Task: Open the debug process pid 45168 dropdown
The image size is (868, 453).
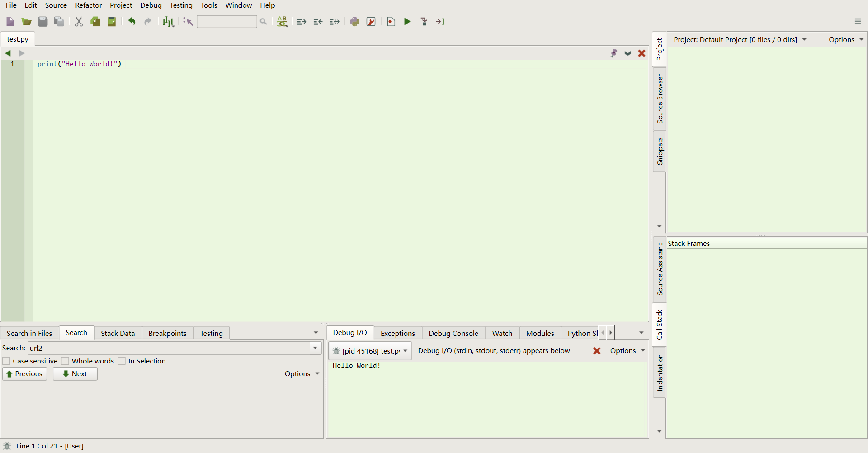Action: point(370,351)
